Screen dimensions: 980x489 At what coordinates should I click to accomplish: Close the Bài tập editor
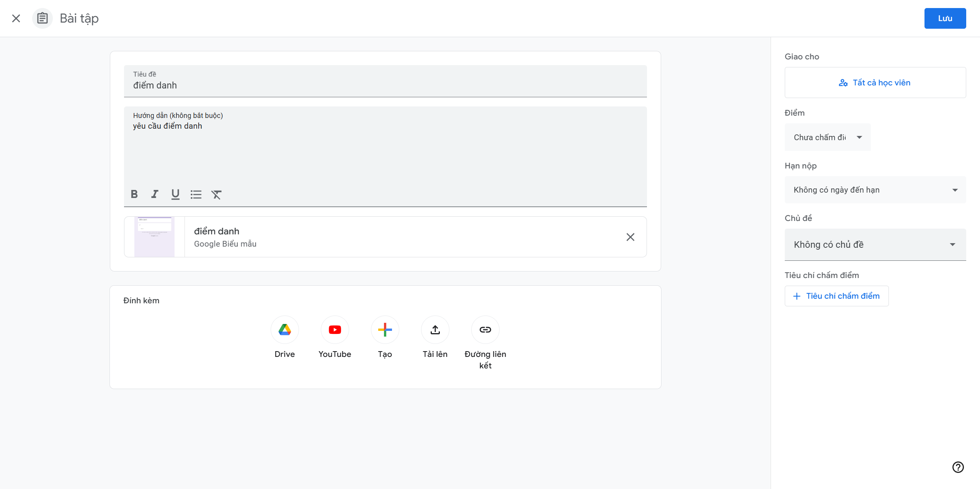pyautogui.click(x=16, y=18)
